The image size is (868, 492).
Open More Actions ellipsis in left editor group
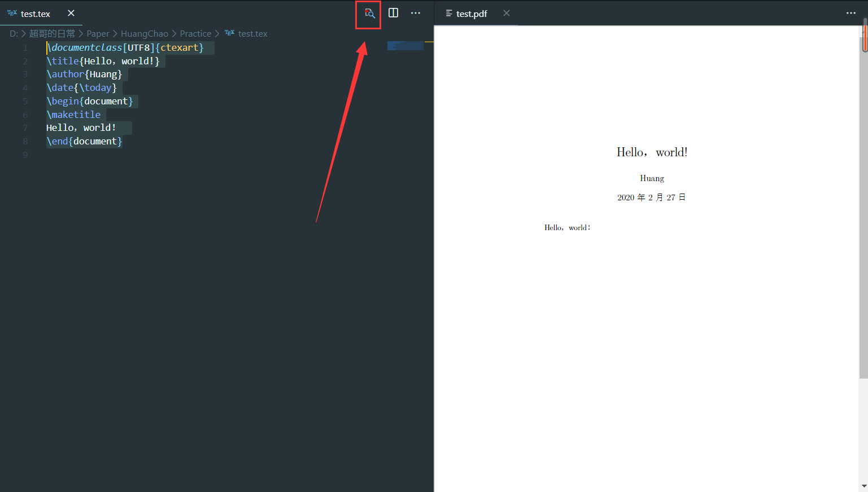tap(416, 12)
